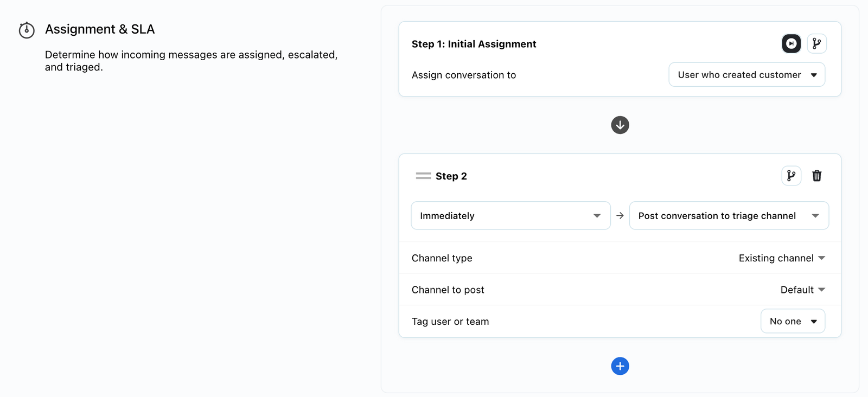Image resolution: width=868 pixels, height=397 pixels.
Task: Click the stopwatch icon beside Assignment & SLA
Action: click(27, 30)
